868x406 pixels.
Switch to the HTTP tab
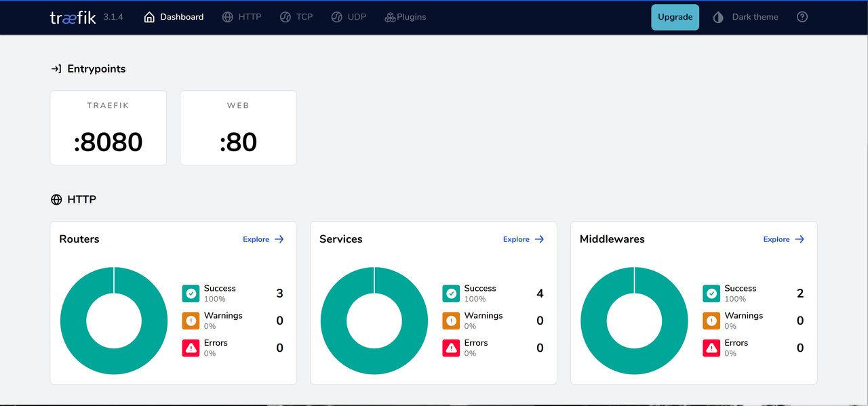pos(241,17)
